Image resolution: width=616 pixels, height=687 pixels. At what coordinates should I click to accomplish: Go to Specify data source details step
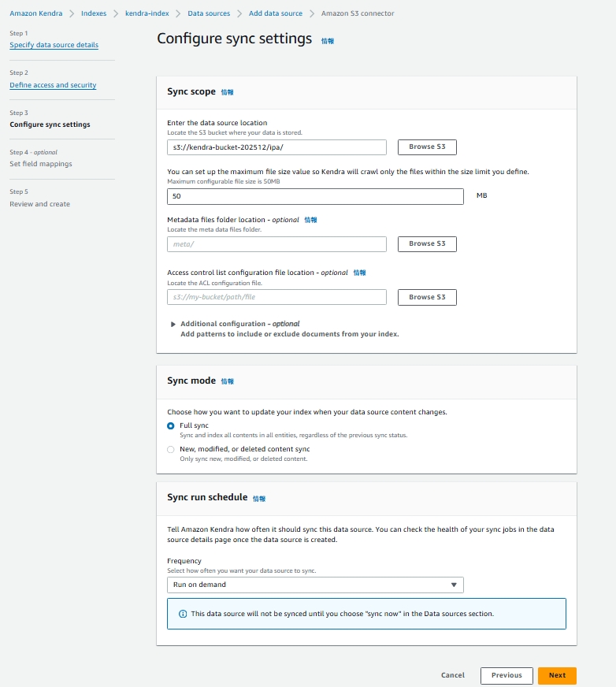[x=54, y=45]
